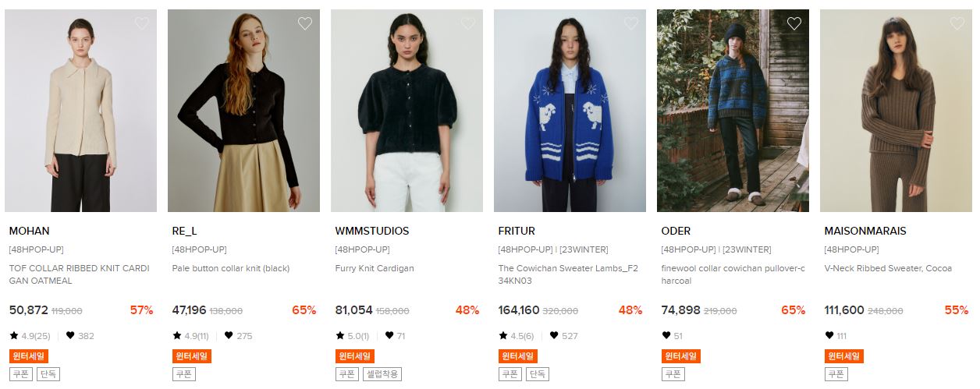
Task: Open Furry Knit Cardigan product title
Action: pos(375,268)
